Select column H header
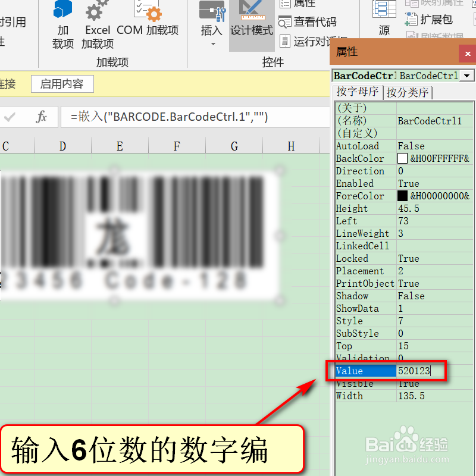 tap(291, 146)
